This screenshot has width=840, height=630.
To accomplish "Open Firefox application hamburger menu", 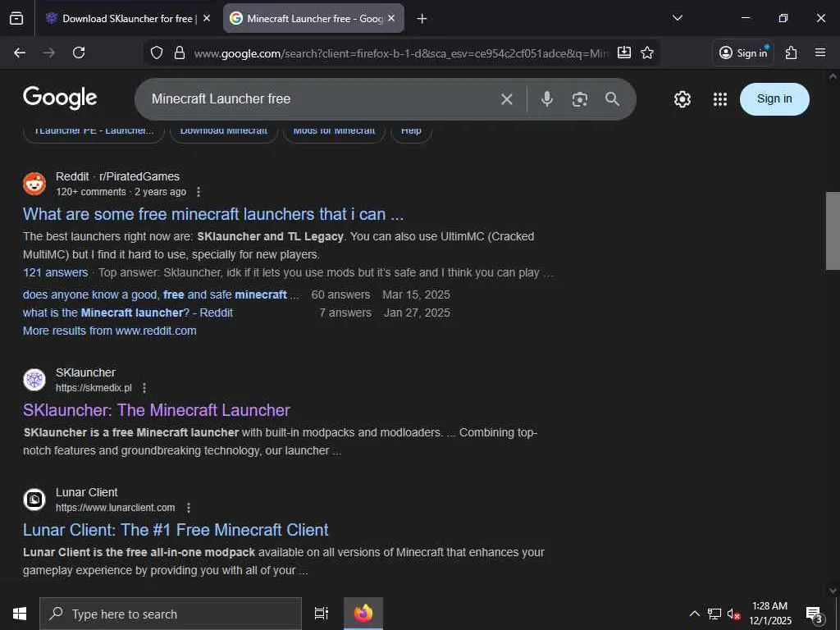I will click(x=820, y=52).
